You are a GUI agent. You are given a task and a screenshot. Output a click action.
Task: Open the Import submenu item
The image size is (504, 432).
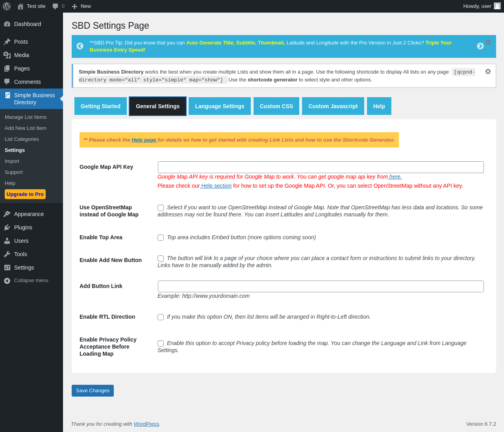click(x=12, y=161)
